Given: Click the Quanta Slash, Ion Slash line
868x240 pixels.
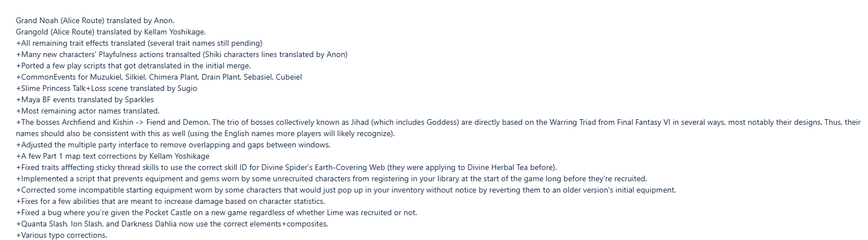Looking at the screenshot, I should pyautogui.click(x=172, y=224).
